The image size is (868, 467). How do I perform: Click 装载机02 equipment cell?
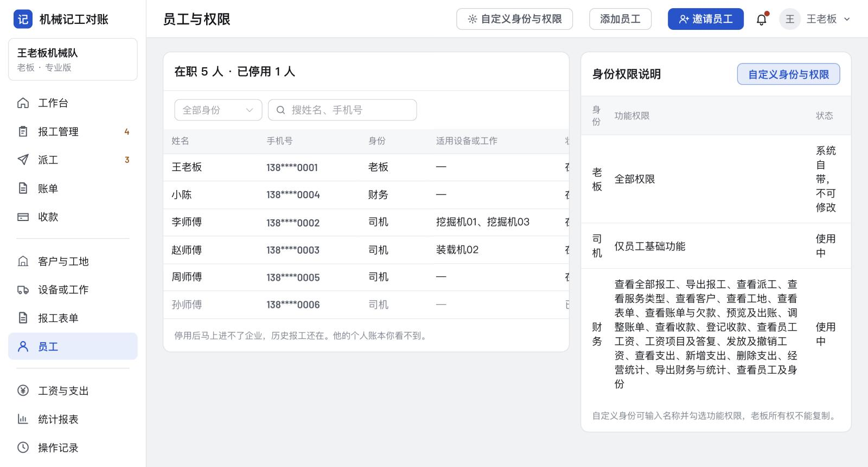tap(457, 250)
